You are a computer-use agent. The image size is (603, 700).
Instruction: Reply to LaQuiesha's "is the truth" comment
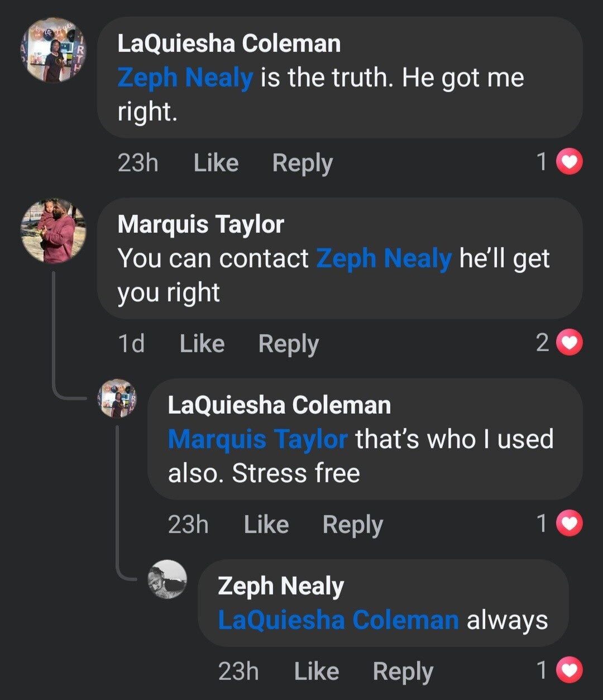pos(302,163)
